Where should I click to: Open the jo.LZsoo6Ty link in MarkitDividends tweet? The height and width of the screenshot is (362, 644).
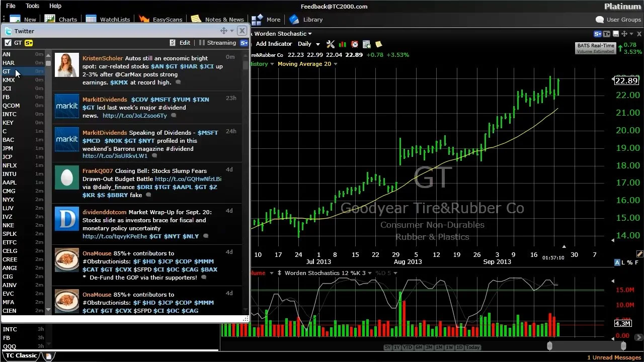(x=135, y=116)
